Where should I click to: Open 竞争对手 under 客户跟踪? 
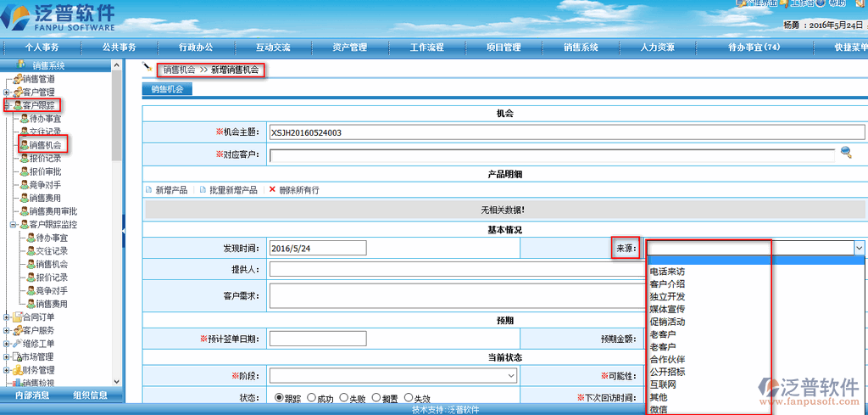(x=44, y=184)
